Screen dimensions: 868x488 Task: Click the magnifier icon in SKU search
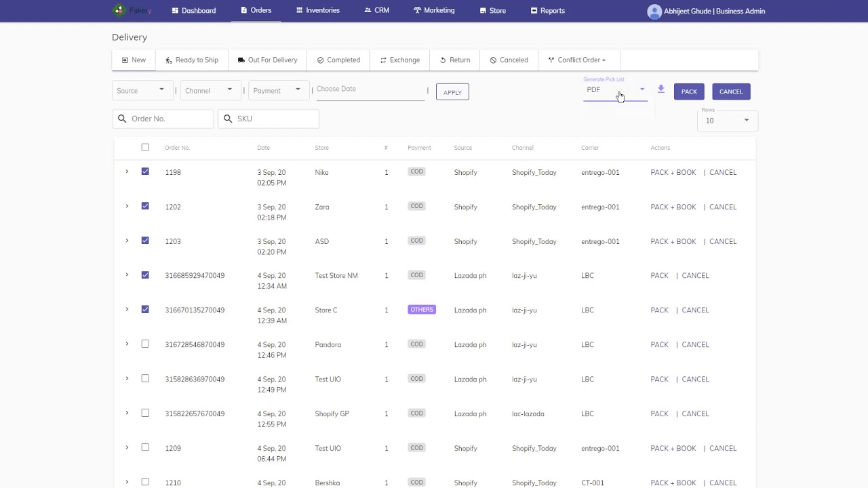click(228, 119)
